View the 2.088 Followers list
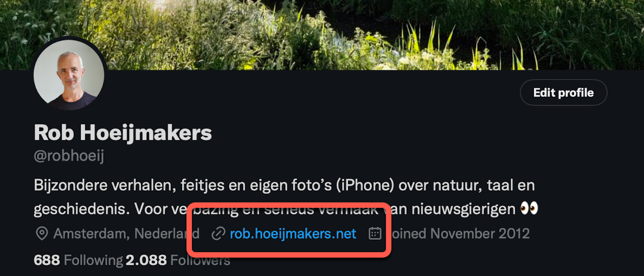This screenshot has height=276, width=644. click(x=178, y=260)
